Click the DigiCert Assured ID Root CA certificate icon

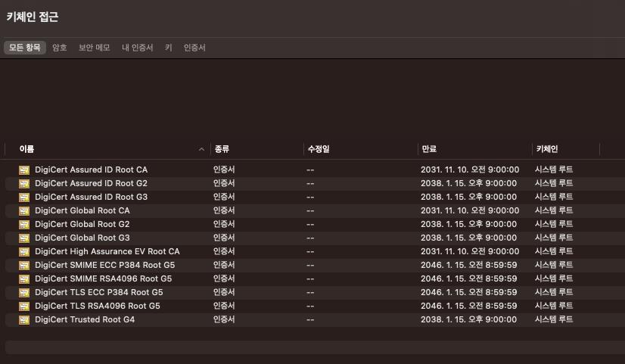24,170
